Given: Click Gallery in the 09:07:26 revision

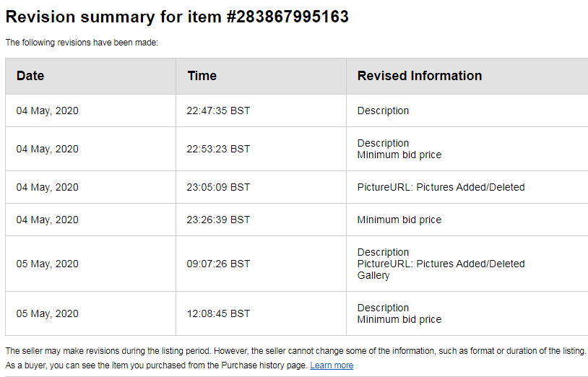Looking at the screenshot, I should click(373, 275).
